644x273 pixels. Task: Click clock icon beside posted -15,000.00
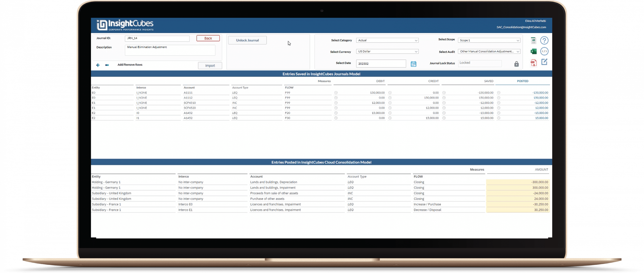(x=499, y=113)
